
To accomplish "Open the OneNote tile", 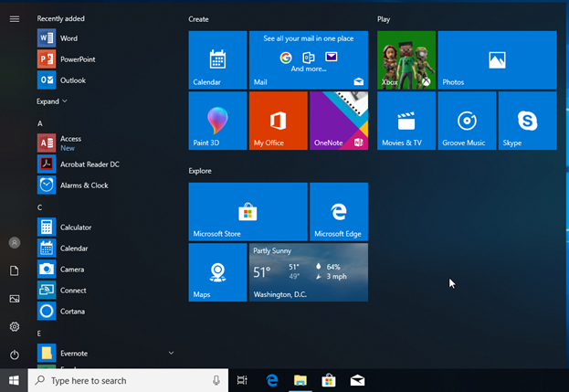I will [339, 121].
